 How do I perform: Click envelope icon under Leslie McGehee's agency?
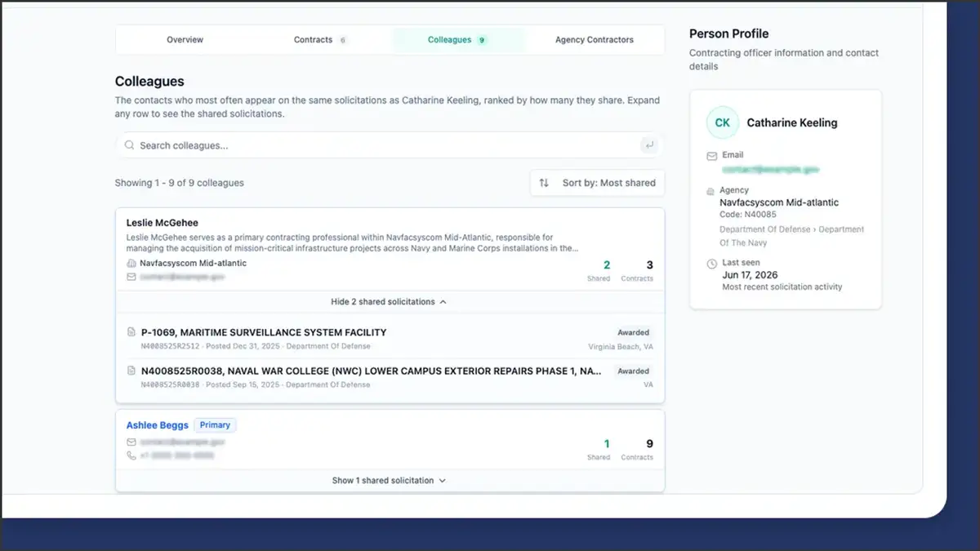[x=131, y=277]
